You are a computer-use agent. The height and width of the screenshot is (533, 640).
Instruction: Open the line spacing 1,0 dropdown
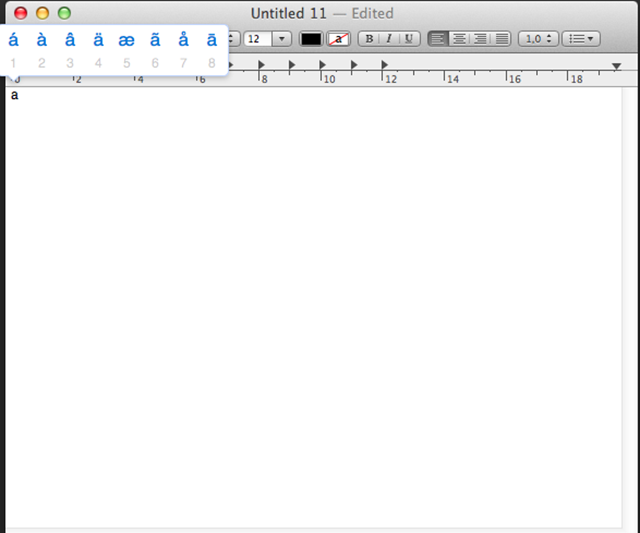coord(538,39)
